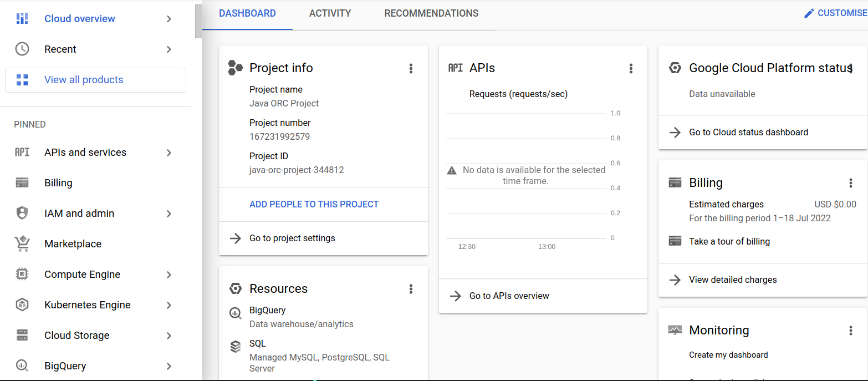The image size is (868, 381).
Task: Click Take a tour of billing
Action: pyautogui.click(x=729, y=241)
